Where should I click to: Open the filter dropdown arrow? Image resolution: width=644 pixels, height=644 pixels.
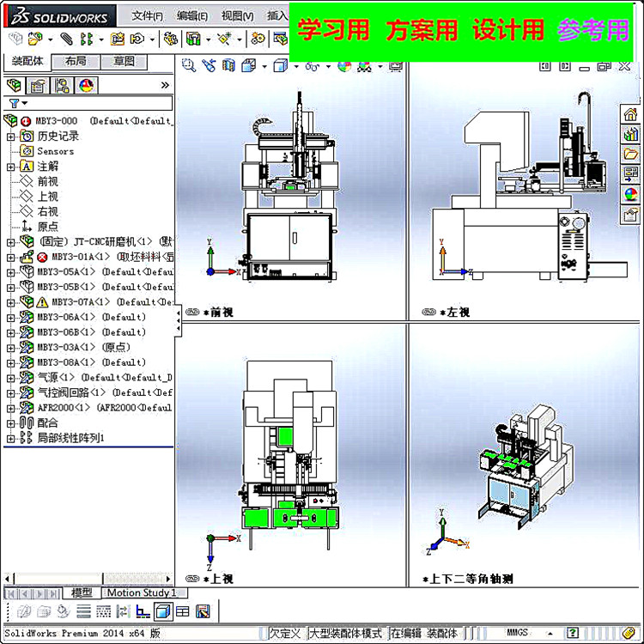coord(25,103)
